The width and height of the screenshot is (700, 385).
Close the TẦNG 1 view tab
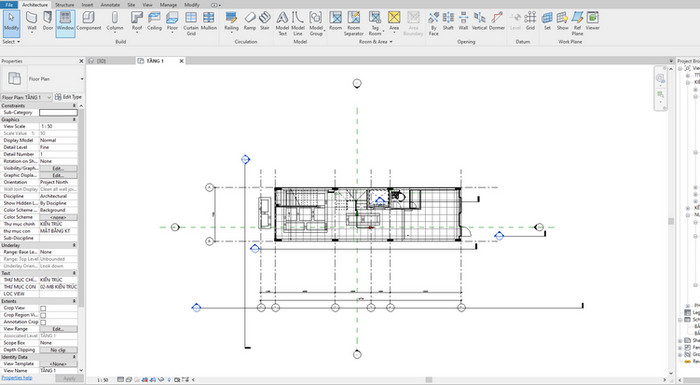pos(181,61)
